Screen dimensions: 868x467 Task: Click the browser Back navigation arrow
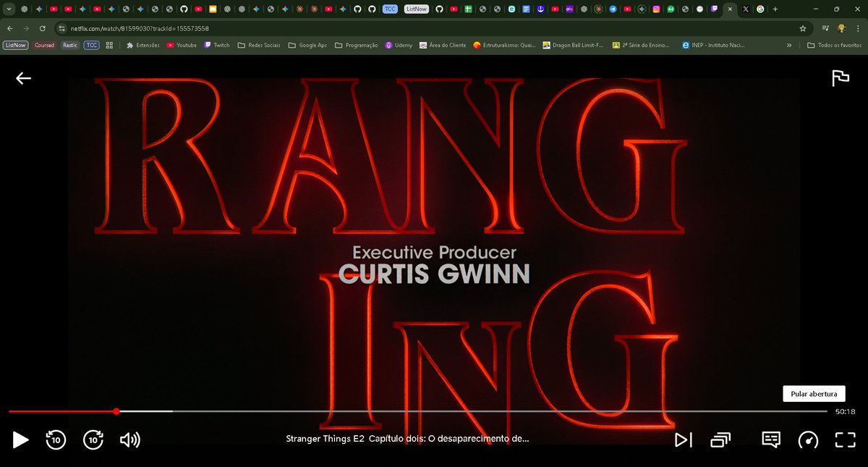[x=10, y=28]
